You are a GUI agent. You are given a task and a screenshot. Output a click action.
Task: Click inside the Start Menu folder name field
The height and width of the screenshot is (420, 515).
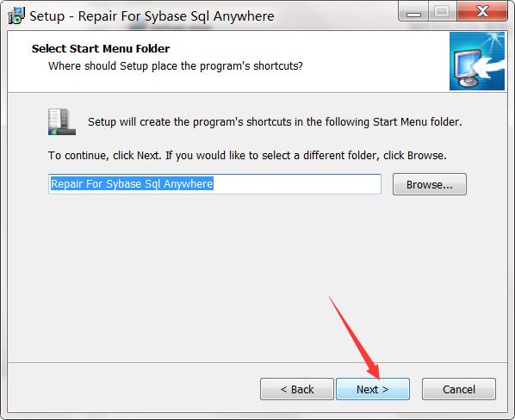coord(214,184)
